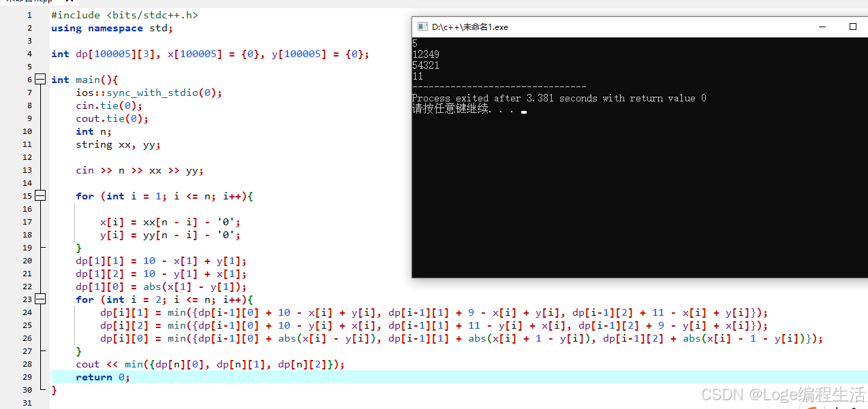Click the console result line 11
The image size is (868, 409).
(418, 76)
